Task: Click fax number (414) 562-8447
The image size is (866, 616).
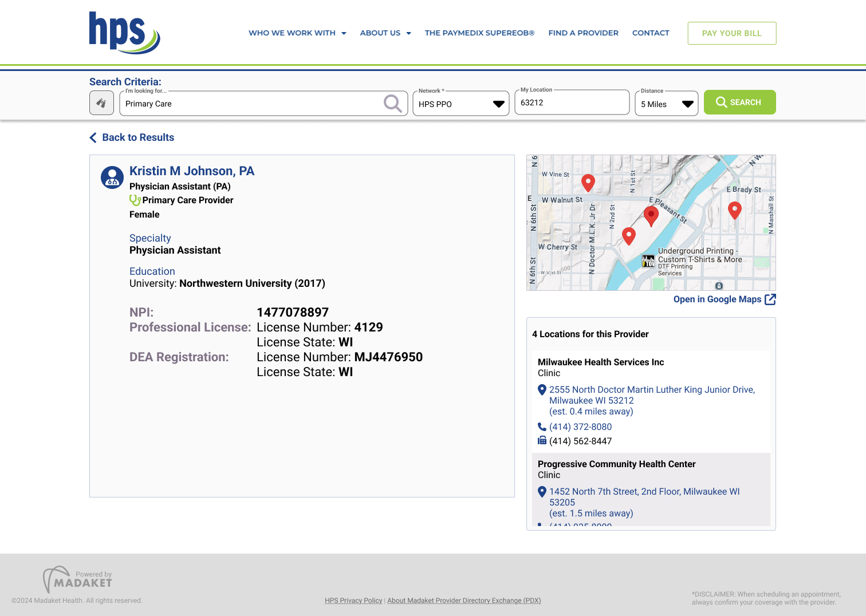Action: coord(580,441)
